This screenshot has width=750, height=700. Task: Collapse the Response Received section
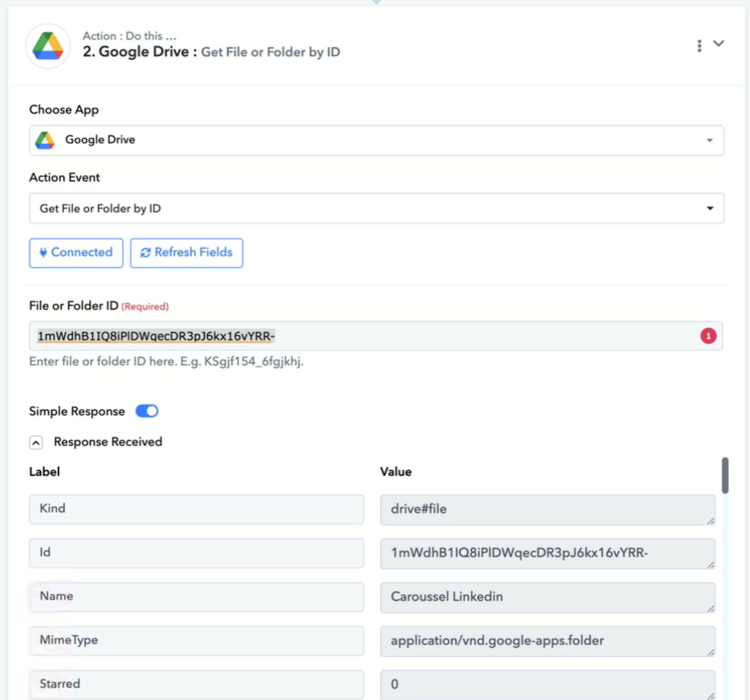[x=36, y=442]
